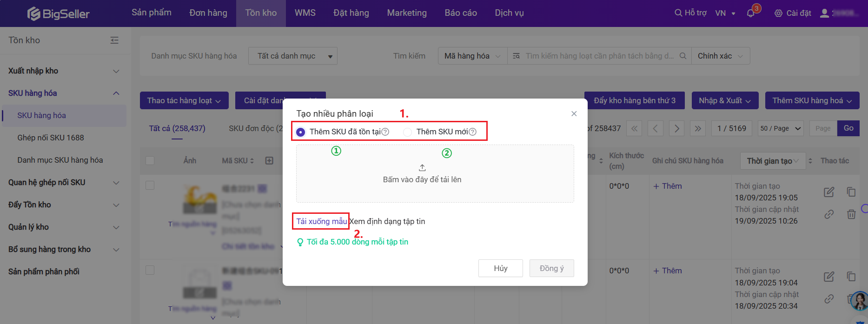Click help icon beside Thêm SKU mới
The width and height of the screenshot is (868, 324).
point(473,132)
